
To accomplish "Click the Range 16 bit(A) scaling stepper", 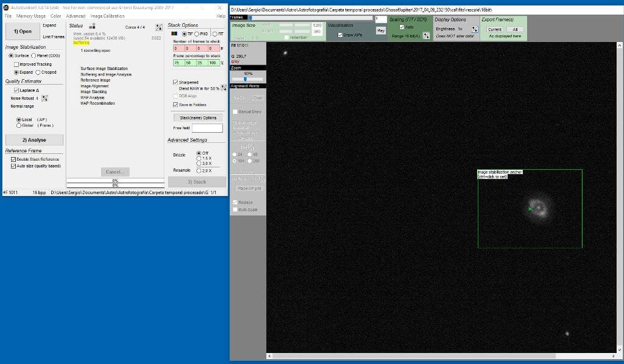I will (426, 35).
